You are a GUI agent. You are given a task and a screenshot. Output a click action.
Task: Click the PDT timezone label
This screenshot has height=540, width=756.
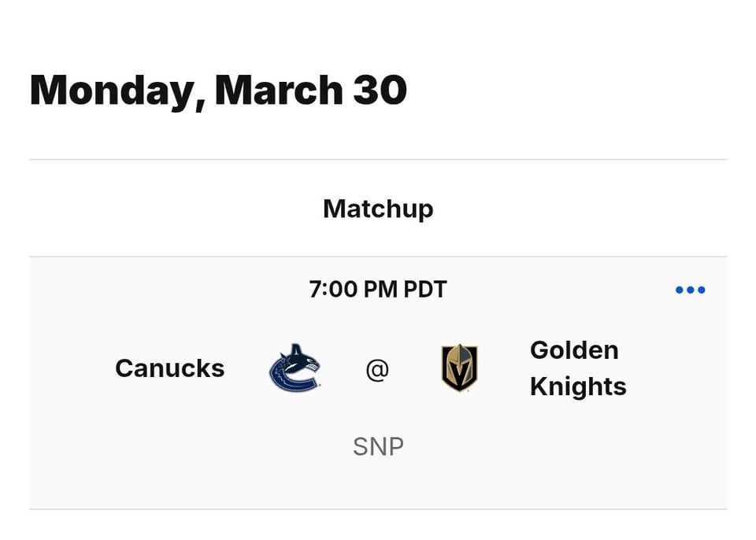click(x=425, y=290)
